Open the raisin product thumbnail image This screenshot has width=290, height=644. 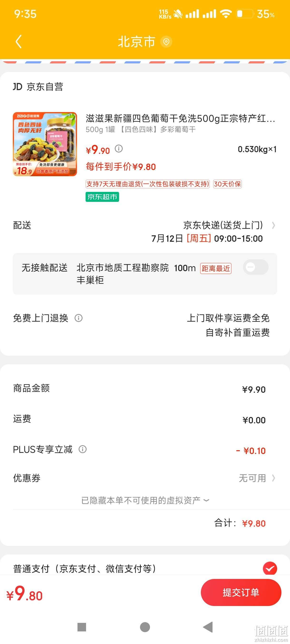[45, 144]
